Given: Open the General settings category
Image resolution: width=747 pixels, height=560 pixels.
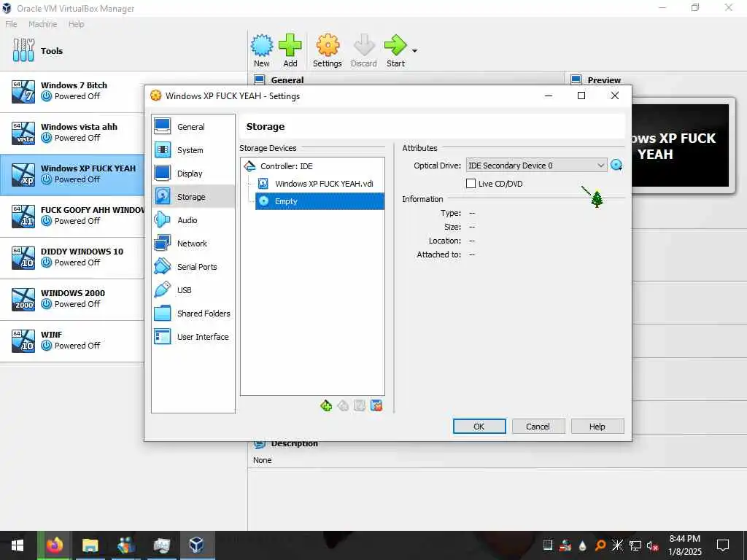Looking at the screenshot, I should tap(193, 127).
